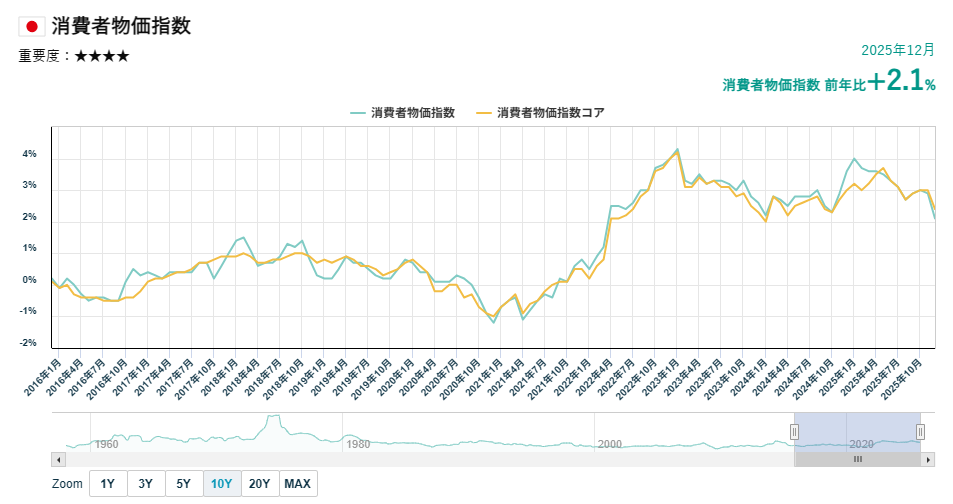Show the MAX time range
This screenshot has width=953, height=504.
tap(298, 484)
